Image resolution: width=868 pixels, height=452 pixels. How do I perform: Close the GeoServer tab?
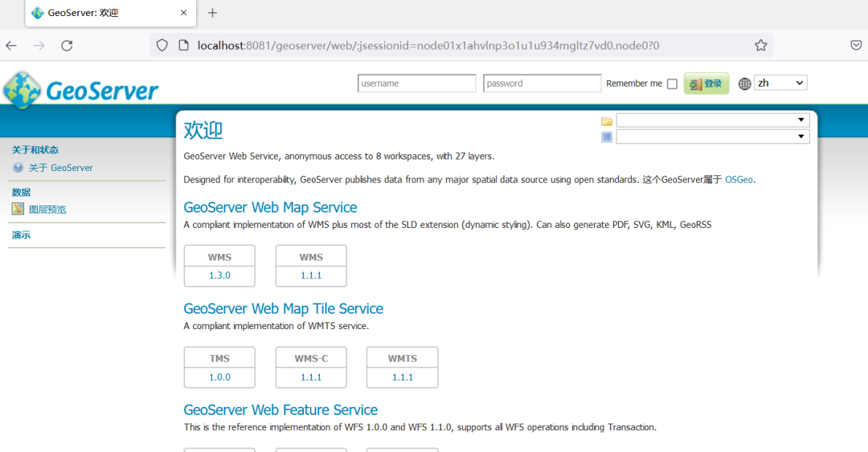coord(184,13)
